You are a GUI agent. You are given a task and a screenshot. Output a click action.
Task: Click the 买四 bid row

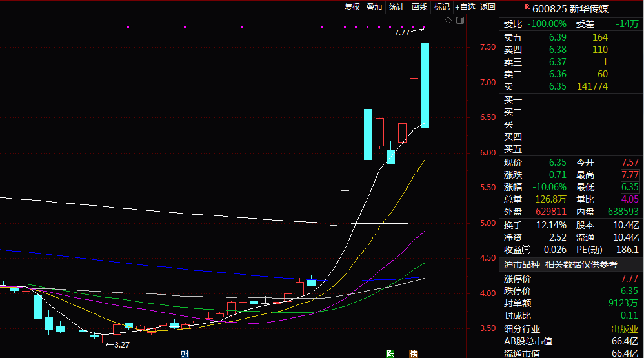pos(571,137)
